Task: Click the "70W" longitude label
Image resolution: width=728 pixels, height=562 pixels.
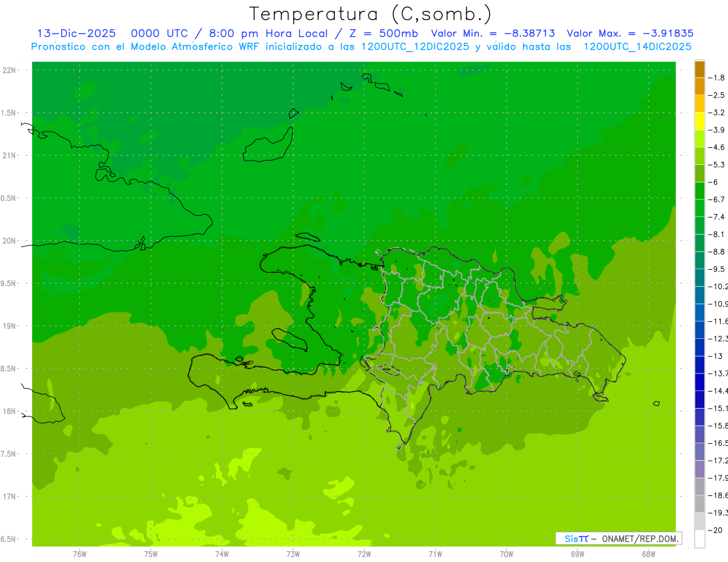Action: [x=507, y=554]
